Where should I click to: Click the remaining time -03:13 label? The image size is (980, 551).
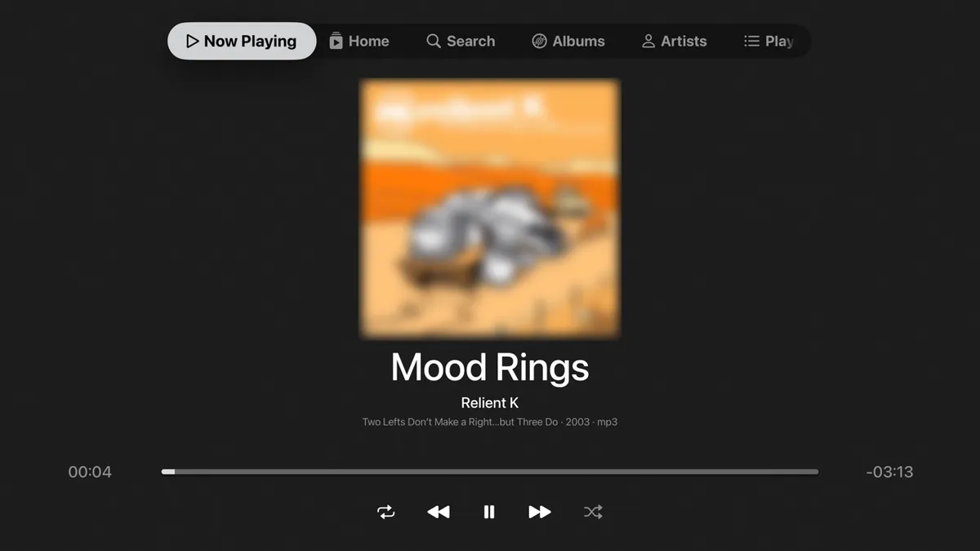tap(889, 472)
